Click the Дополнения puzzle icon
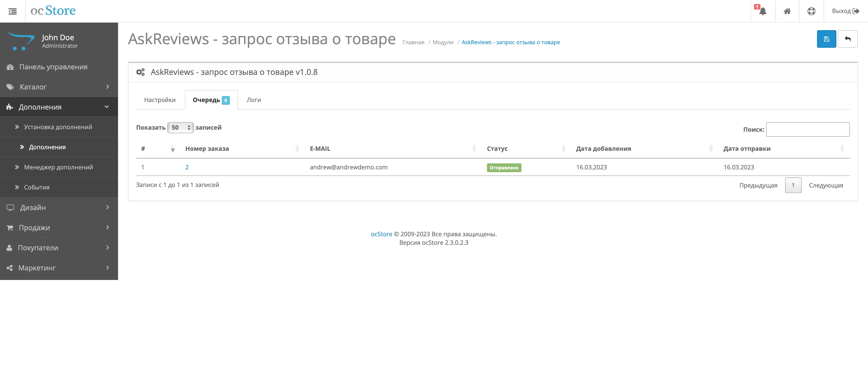This screenshot has width=868, height=380. [10, 107]
